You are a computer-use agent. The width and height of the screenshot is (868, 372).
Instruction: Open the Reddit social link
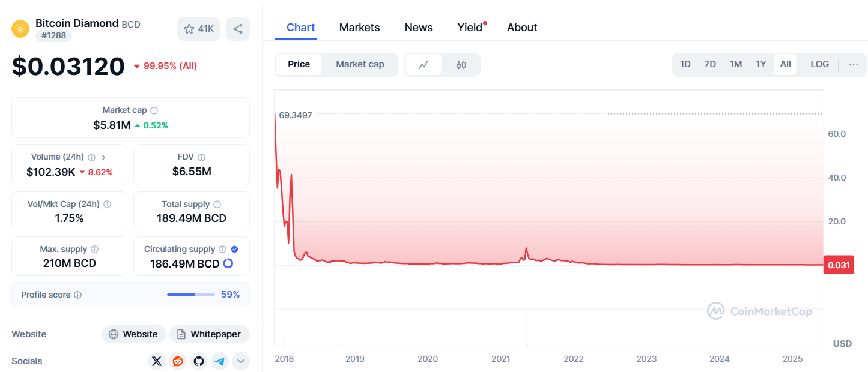point(178,361)
